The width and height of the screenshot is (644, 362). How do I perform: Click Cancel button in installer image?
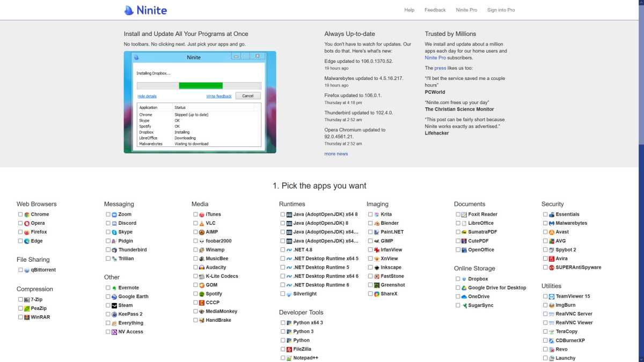[248, 96]
